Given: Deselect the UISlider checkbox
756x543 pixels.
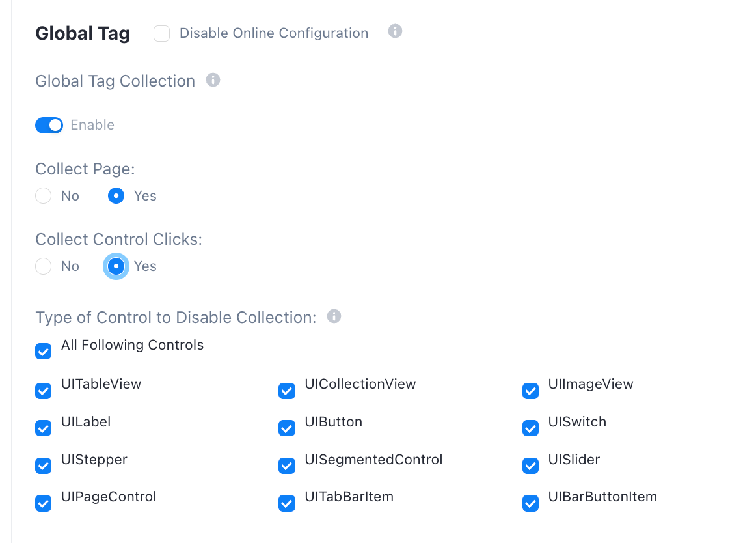Looking at the screenshot, I should tap(530, 466).
